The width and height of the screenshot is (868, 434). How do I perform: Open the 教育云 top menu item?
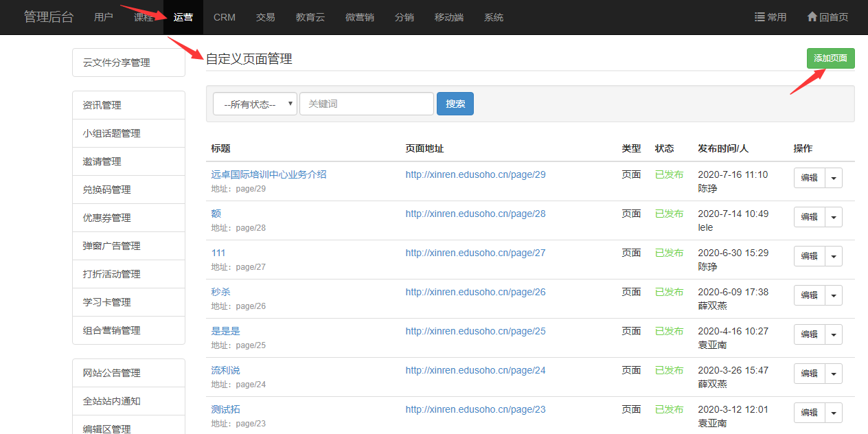pos(310,17)
